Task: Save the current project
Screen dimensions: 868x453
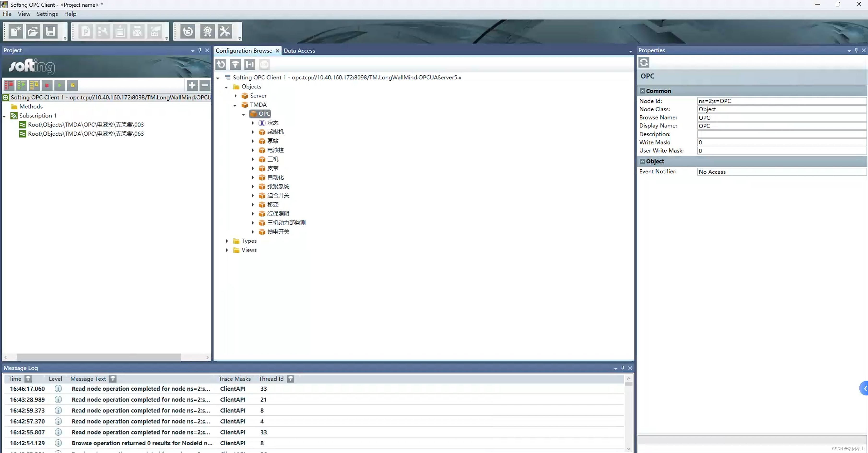Action: tap(50, 32)
